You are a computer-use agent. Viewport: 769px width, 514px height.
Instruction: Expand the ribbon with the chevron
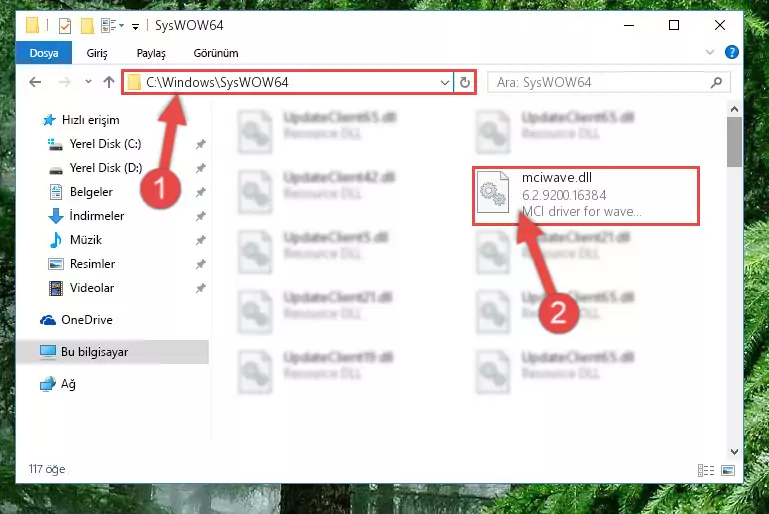click(710, 52)
